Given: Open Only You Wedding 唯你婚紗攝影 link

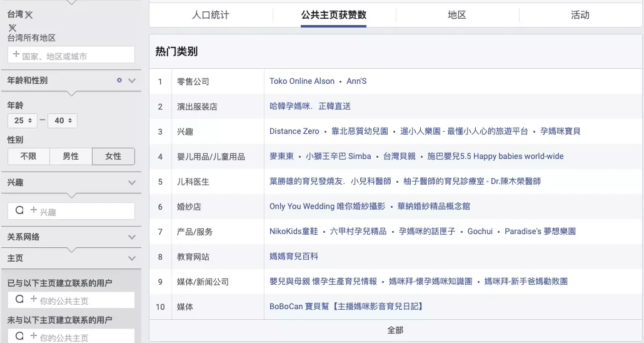Looking at the screenshot, I should tap(328, 207).
